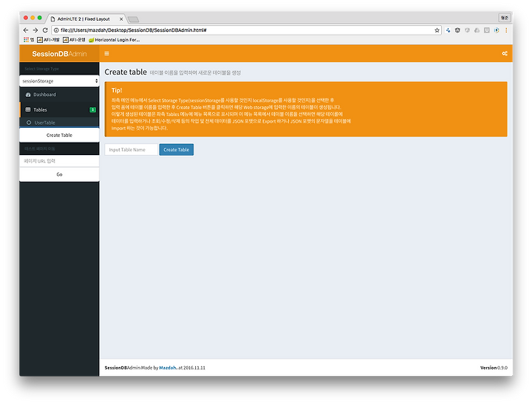
Task: Switch to the AdminLTE 2 Fixed Layout tab
Action: pos(86,19)
